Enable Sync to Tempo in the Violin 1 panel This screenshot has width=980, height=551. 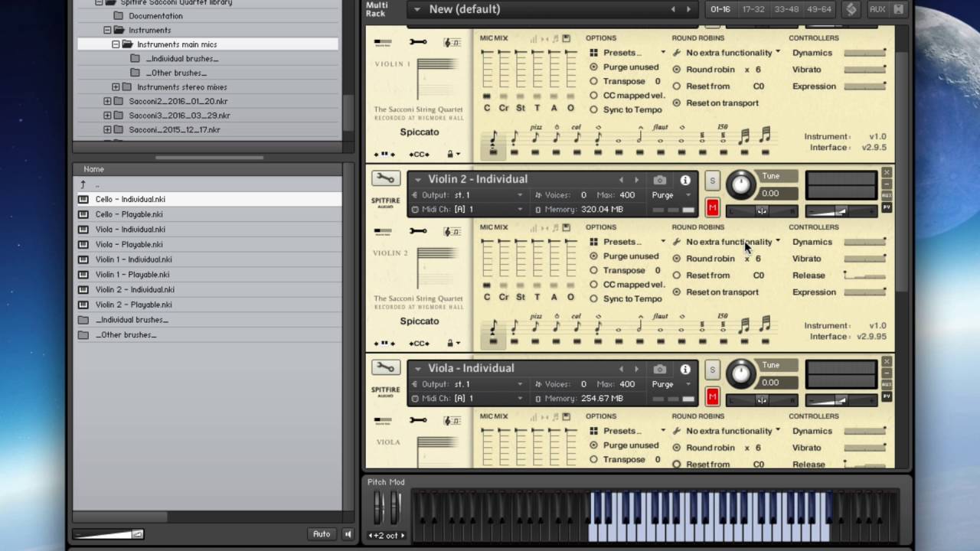click(593, 109)
